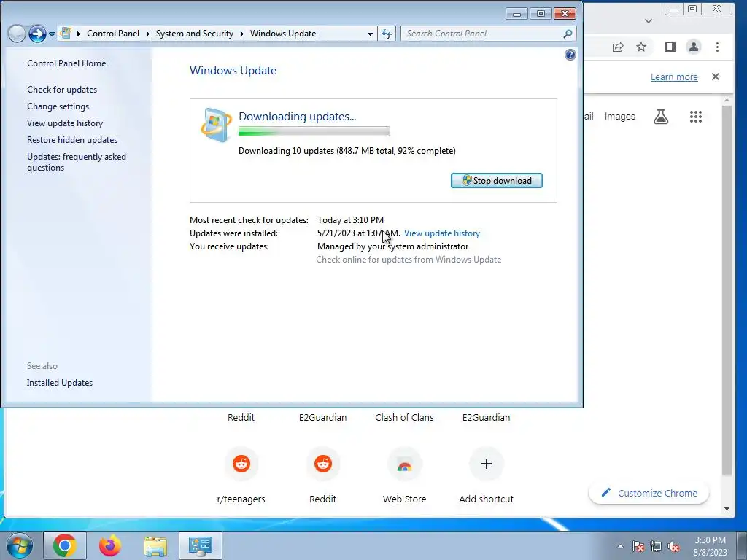The height and width of the screenshot is (560, 747).
Task: Click the magnifier icon in Control Panel search
Action: pos(568,34)
